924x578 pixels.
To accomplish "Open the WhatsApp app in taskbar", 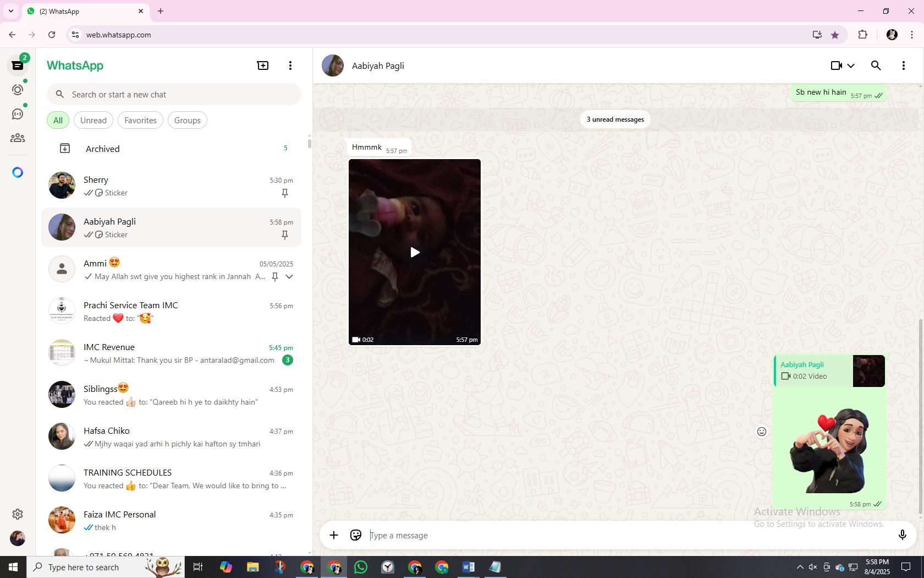I will click(x=361, y=567).
